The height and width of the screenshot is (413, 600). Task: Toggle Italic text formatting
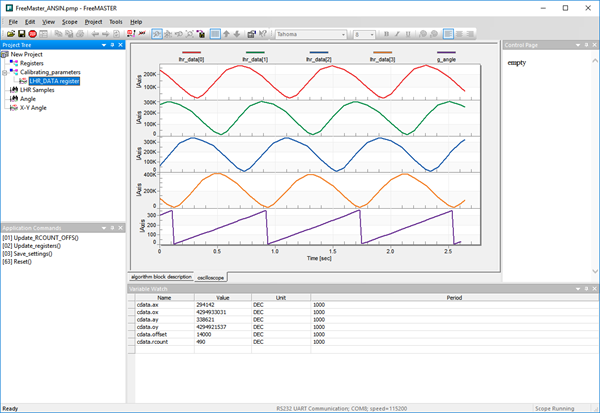397,34
